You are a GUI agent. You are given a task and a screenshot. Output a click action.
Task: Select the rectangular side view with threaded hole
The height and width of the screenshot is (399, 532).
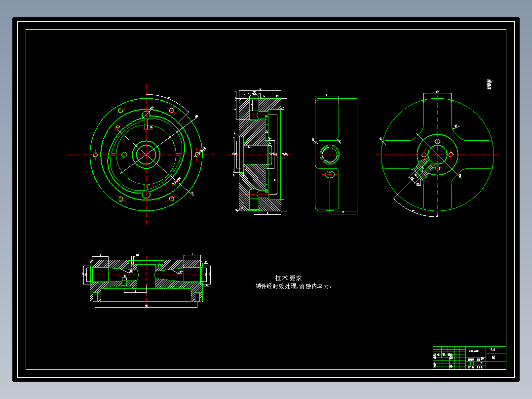(336, 155)
